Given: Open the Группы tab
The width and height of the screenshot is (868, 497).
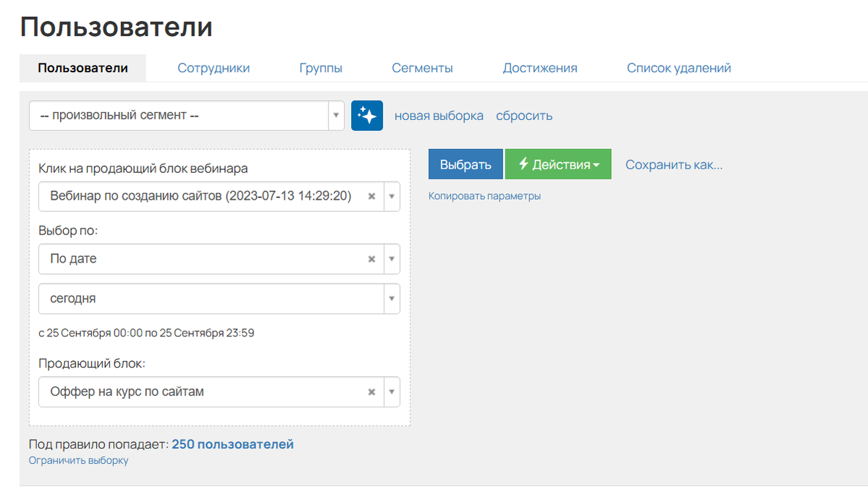Looking at the screenshot, I should coord(321,68).
